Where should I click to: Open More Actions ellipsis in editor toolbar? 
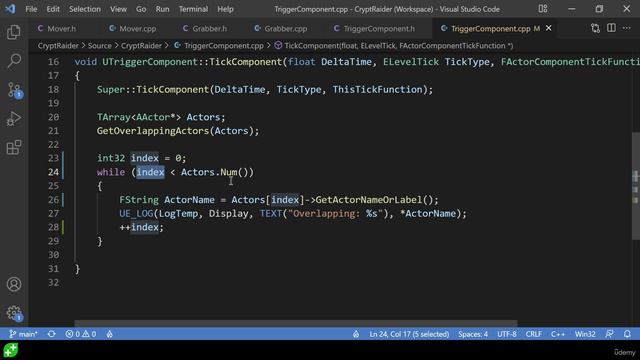coord(627,28)
